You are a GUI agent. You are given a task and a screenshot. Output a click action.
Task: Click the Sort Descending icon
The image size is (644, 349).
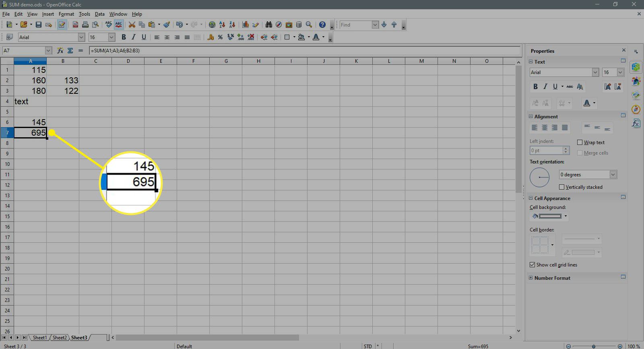pyautogui.click(x=232, y=25)
